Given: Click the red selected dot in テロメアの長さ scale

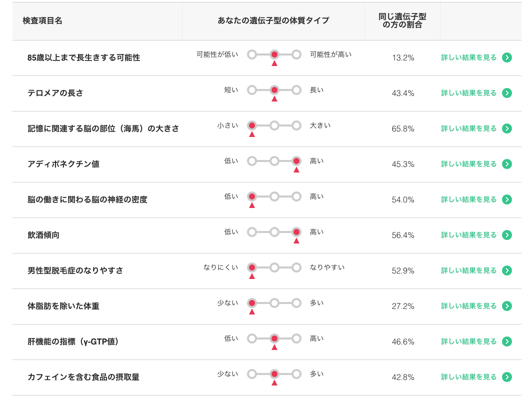Looking at the screenshot, I should pyautogui.click(x=274, y=90).
